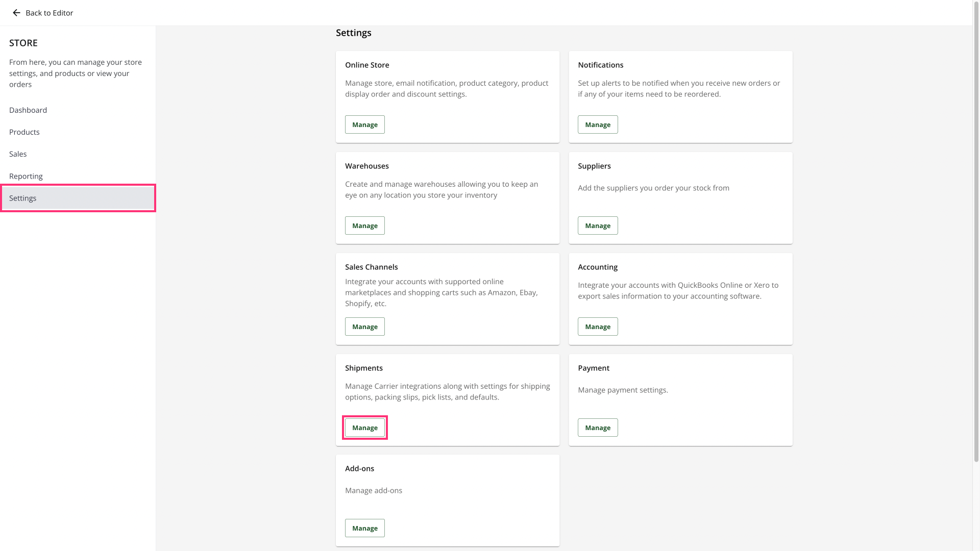This screenshot has height=551, width=980.
Task: Open Add-ons Manage button
Action: [x=364, y=528]
